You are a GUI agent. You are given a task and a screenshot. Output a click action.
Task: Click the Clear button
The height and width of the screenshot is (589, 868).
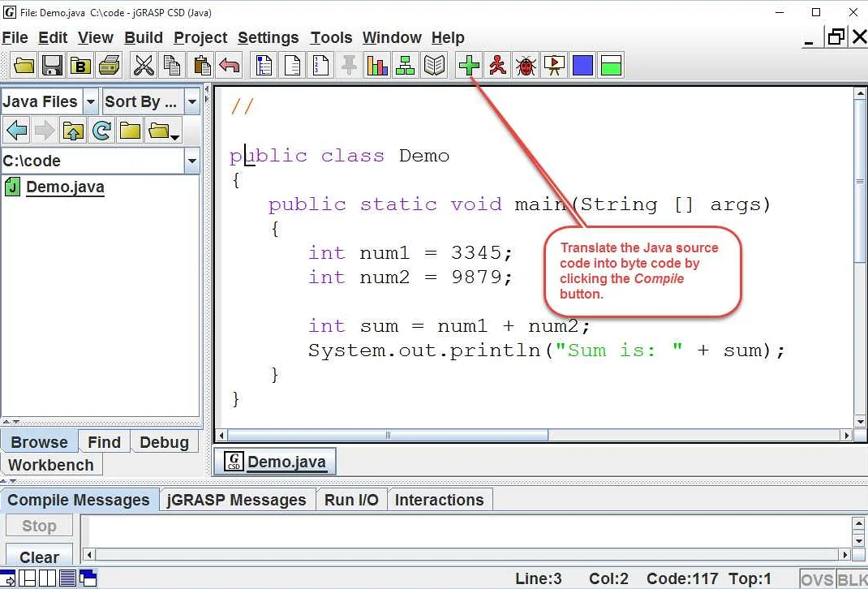coord(39,557)
